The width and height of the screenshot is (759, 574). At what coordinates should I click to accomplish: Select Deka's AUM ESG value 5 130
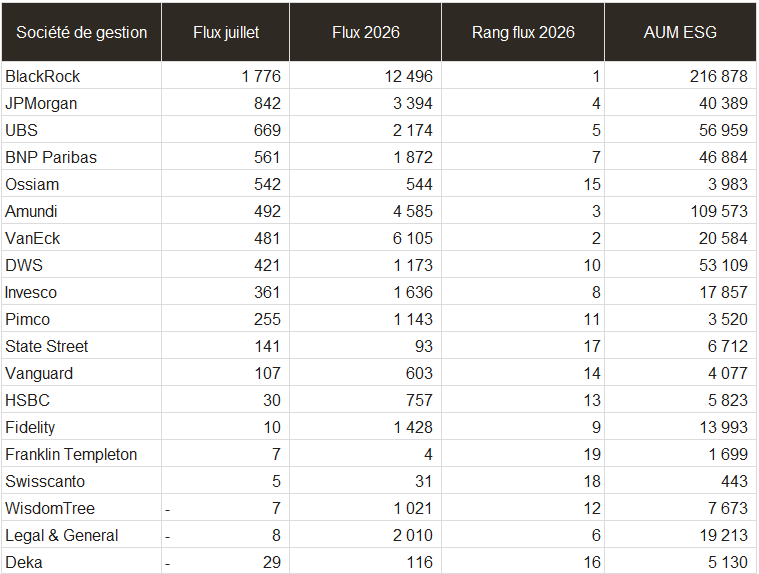(728, 562)
